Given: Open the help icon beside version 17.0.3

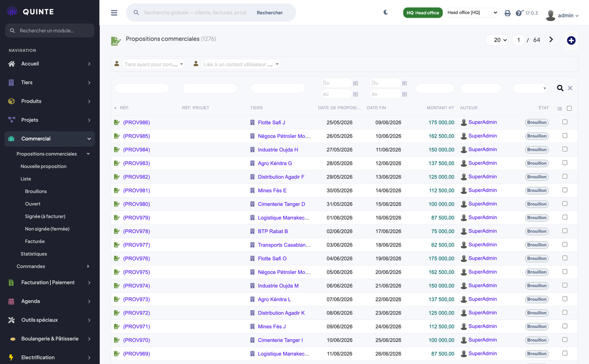Looking at the screenshot, I should tap(519, 13).
